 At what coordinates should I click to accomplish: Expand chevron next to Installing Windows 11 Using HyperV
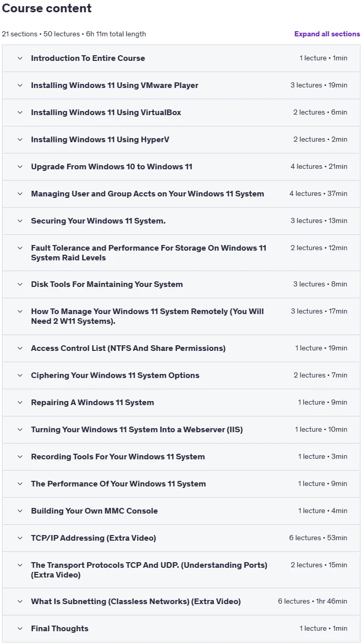point(20,140)
